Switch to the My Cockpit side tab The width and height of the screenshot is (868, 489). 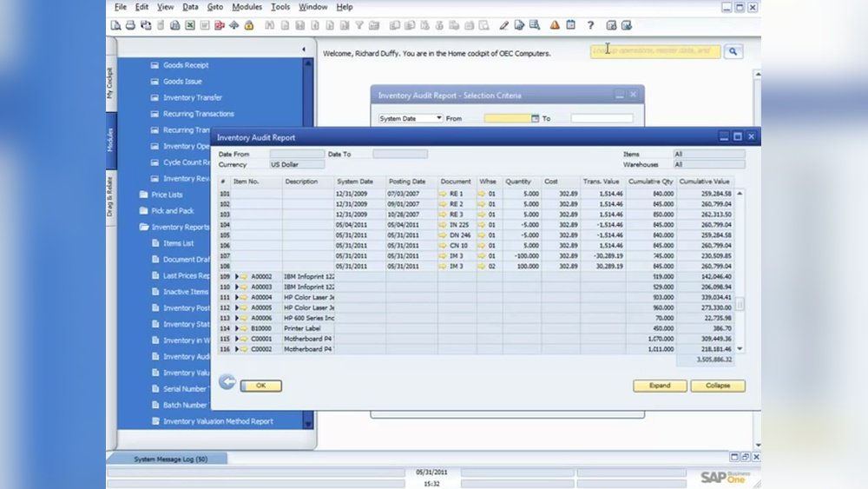tap(110, 83)
